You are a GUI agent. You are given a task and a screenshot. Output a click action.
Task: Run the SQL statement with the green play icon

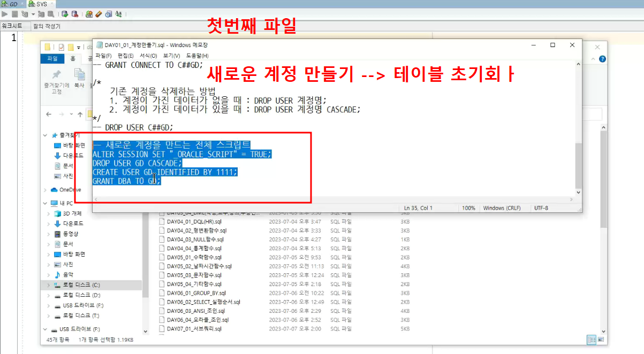click(x=5, y=14)
